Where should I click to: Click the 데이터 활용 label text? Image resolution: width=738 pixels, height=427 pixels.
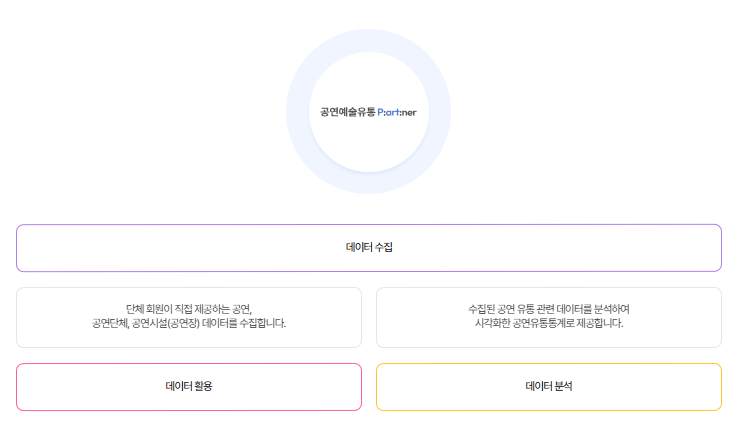(x=189, y=386)
